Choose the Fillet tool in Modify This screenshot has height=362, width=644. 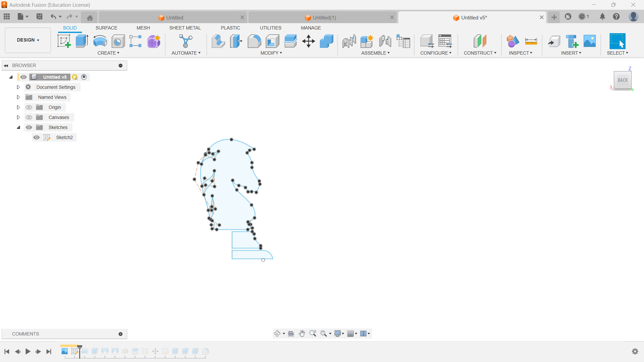click(254, 41)
